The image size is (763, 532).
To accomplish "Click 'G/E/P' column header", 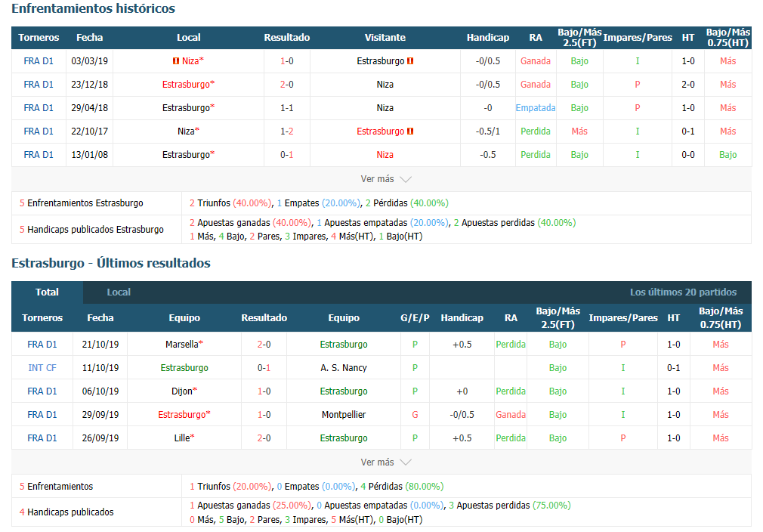I will 415,318.
